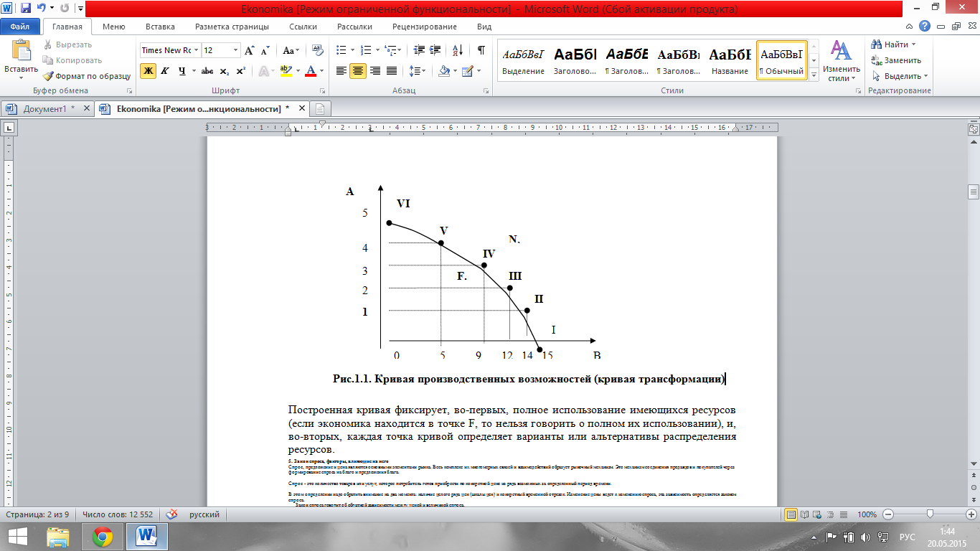Click Выделить (Select) button
The height and width of the screenshot is (551, 980).
900,76
